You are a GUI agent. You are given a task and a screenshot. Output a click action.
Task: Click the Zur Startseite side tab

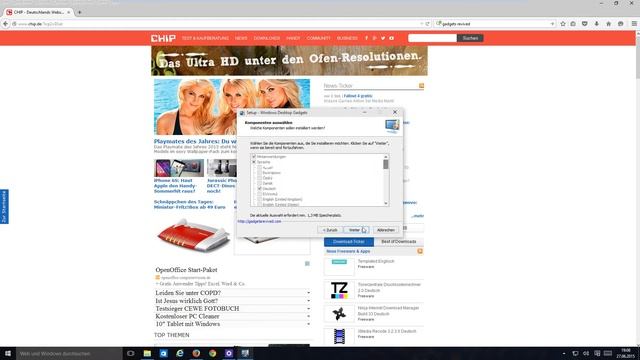click(4, 207)
